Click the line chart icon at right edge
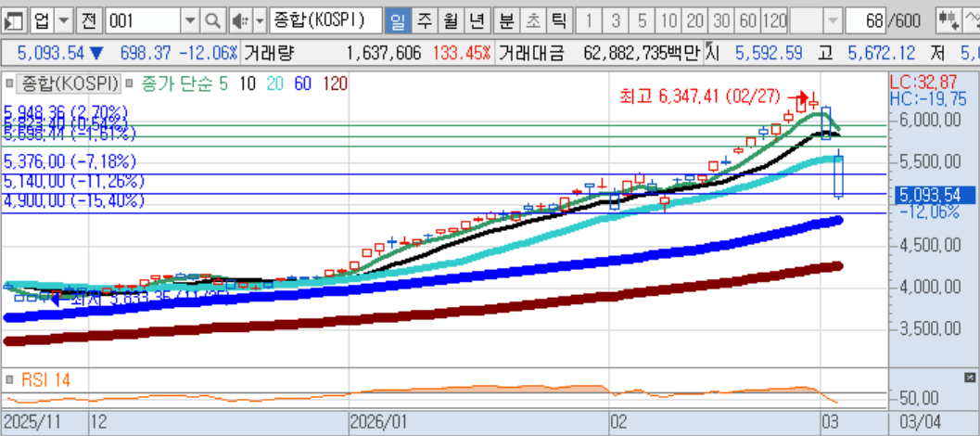The image size is (980, 436). (x=972, y=21)
